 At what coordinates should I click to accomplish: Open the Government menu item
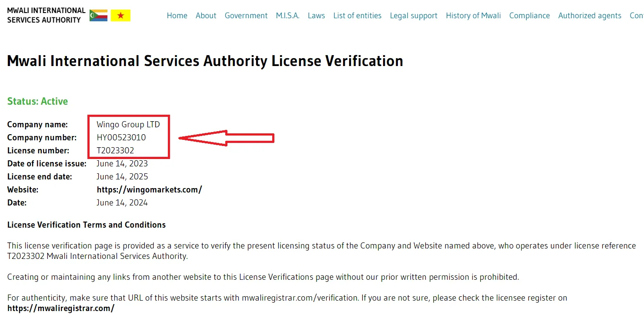coord(246,16)
